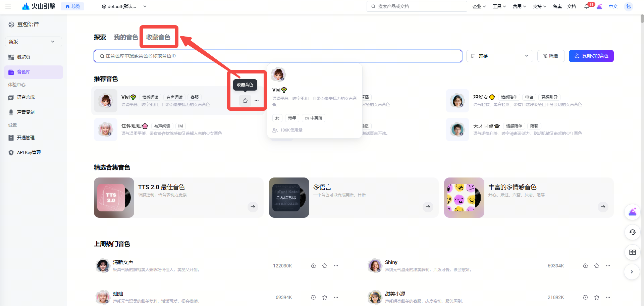Open history for 清新女声 voice
Image resolution: width=644 pixels, height=306 pixels.
tap(313, 266)
